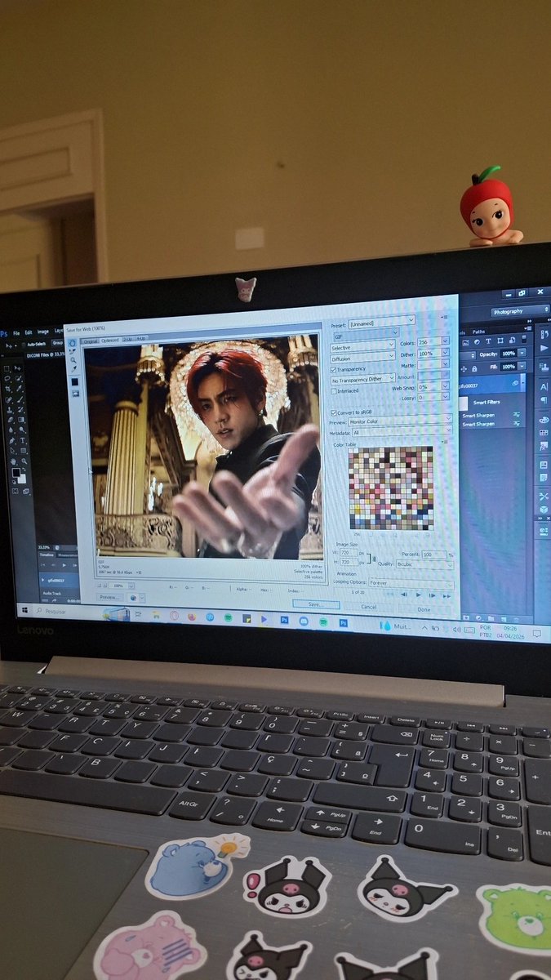Switch to the Paths tab
The image size is (551, 980).
[478, 332]
